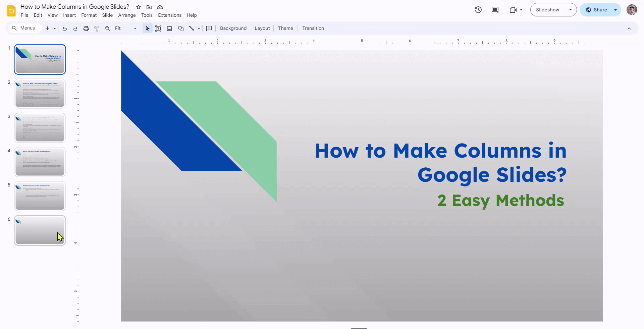Viewport: 644px width, 329px height.
Task: Hide the menus with collapse chevron
Action: pos(629,29)
